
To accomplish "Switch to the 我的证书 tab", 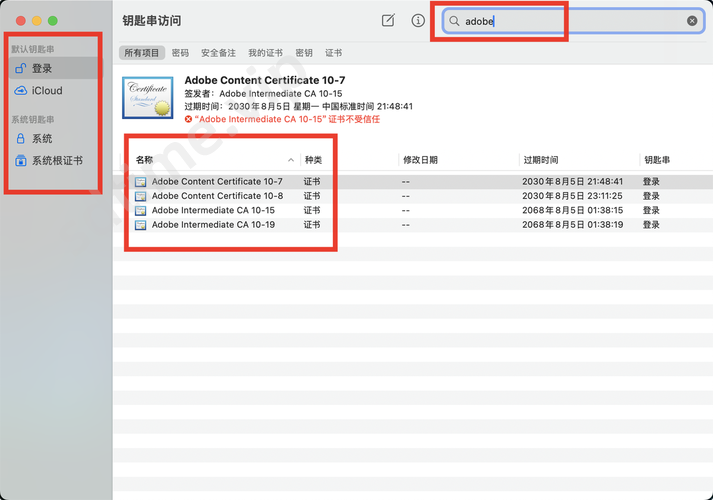I will (x=265, y=53).
